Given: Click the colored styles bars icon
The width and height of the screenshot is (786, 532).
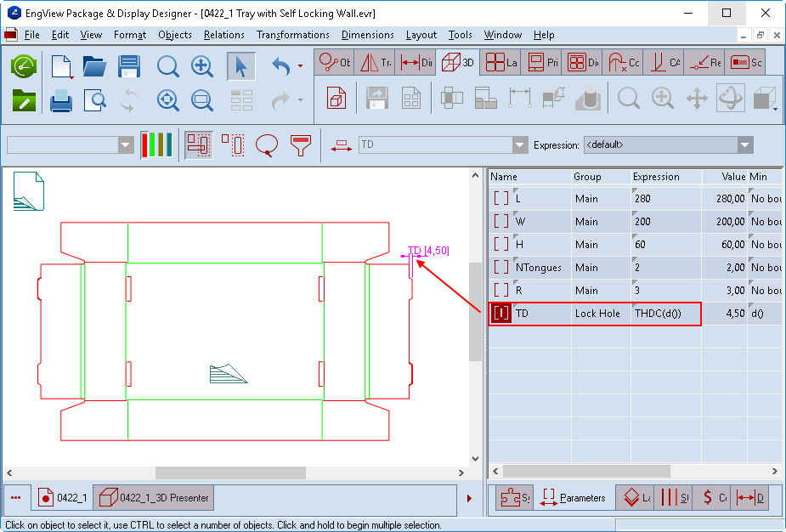Looking at the screenshot, I should pos(156,145).
